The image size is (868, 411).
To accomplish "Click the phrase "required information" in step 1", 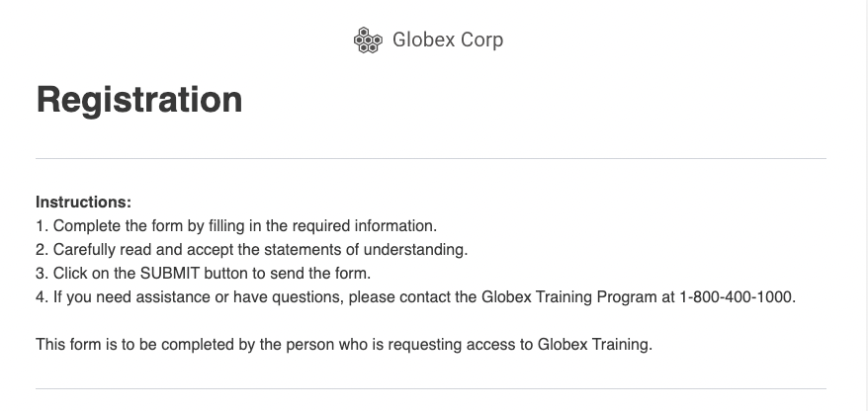I will pyautogui.click(x=364, y=225).
